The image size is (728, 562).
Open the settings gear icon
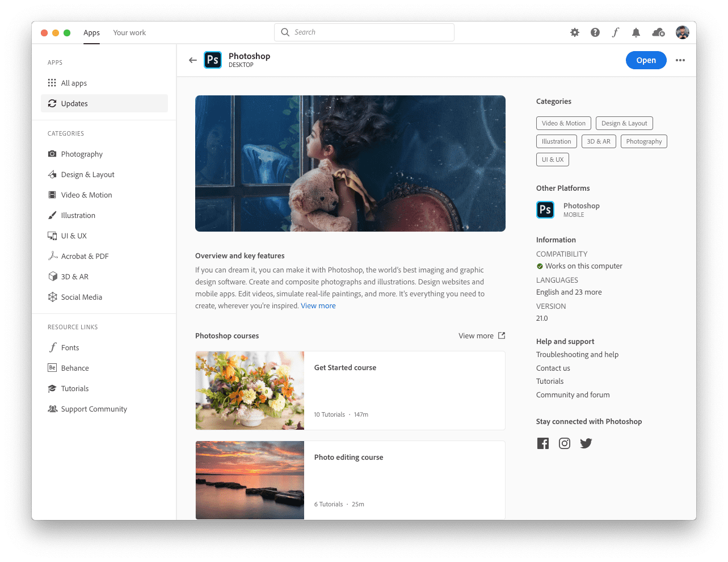click(575, 33)
